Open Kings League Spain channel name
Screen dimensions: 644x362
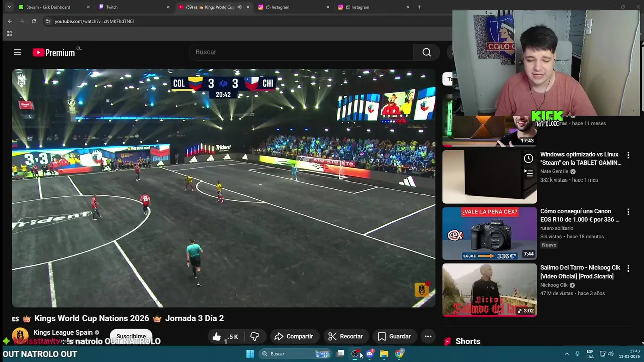coord(63,332)
